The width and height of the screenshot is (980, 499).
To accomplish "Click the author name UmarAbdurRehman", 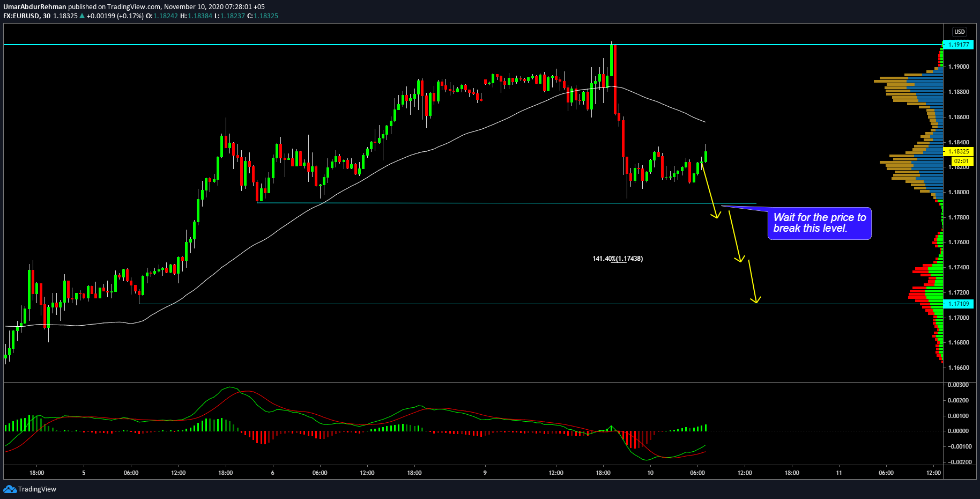I will (x=35, y=7).
